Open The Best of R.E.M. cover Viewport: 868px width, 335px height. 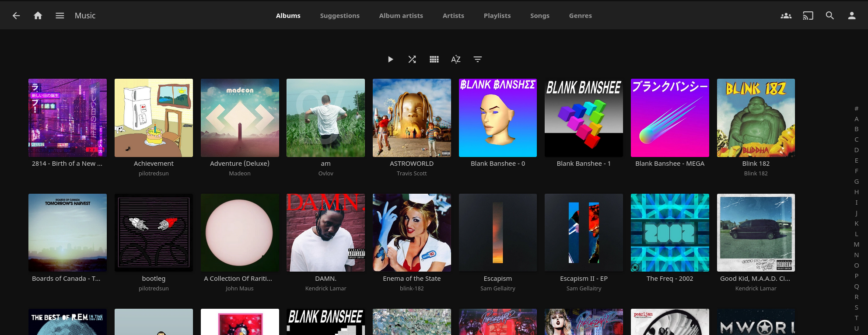[x=67, y=322]
